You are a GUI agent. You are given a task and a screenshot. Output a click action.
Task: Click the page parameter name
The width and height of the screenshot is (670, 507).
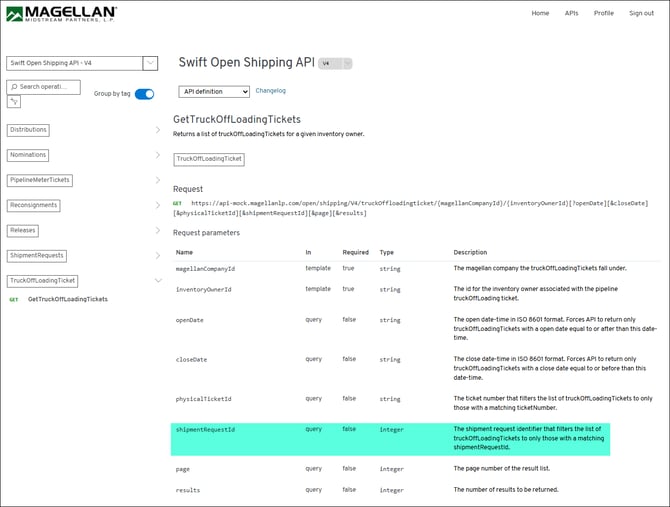182,469
